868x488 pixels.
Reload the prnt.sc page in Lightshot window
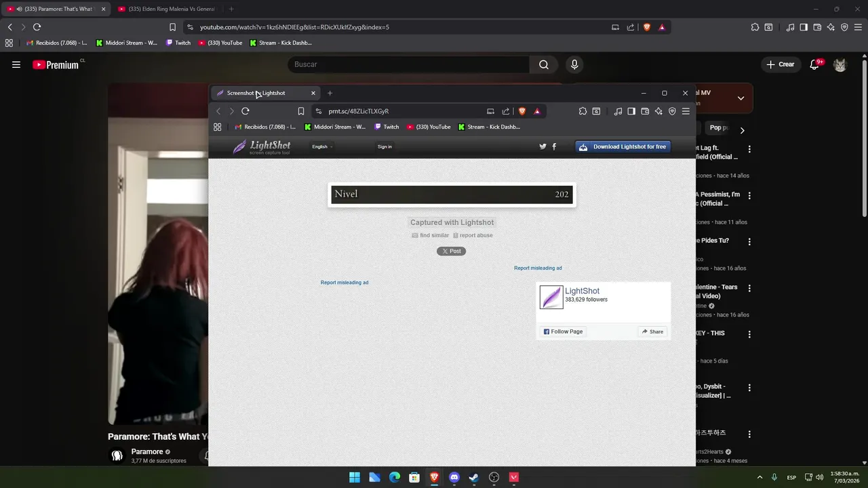click(245, 111)
